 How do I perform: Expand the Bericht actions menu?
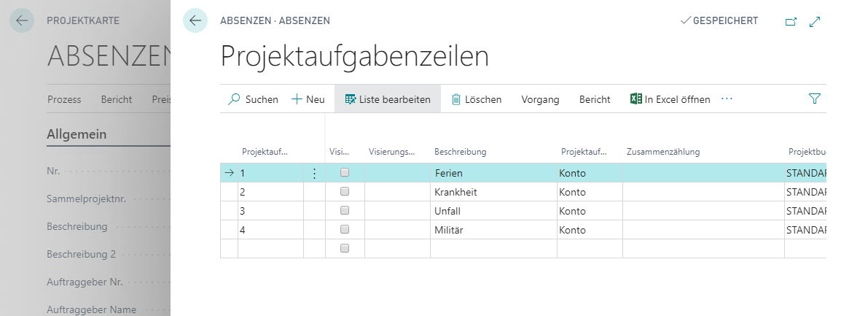(595, 100)
